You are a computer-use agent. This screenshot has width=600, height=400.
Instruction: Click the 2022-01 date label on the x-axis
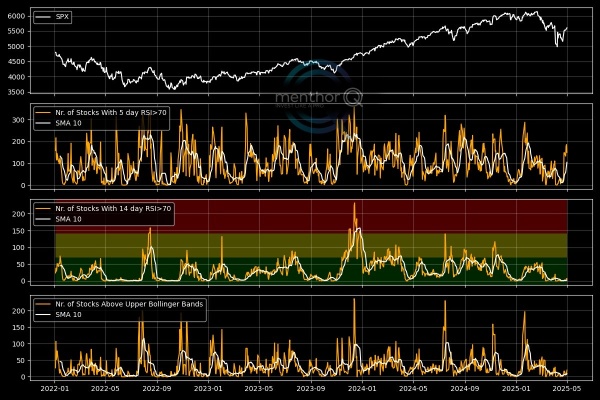point(54,389)
